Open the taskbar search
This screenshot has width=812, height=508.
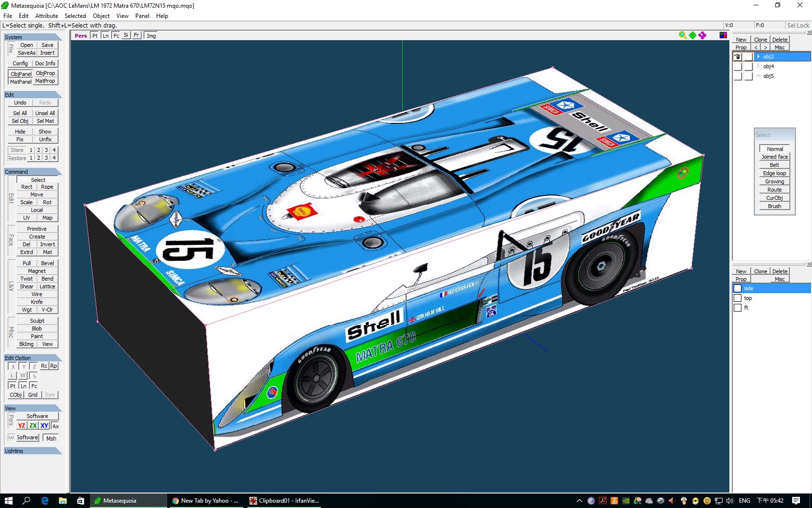pos(27,501)
